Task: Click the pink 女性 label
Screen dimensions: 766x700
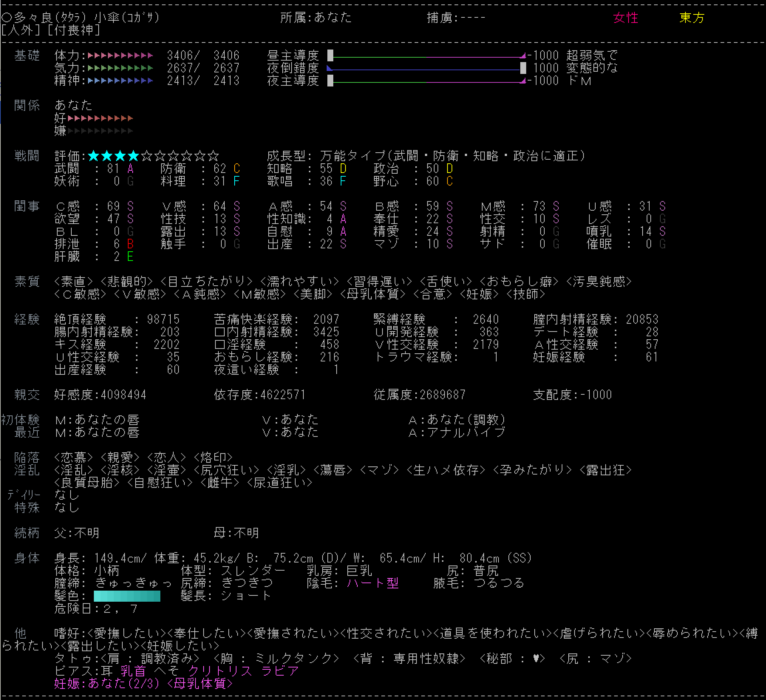Action: coord(626,17)
